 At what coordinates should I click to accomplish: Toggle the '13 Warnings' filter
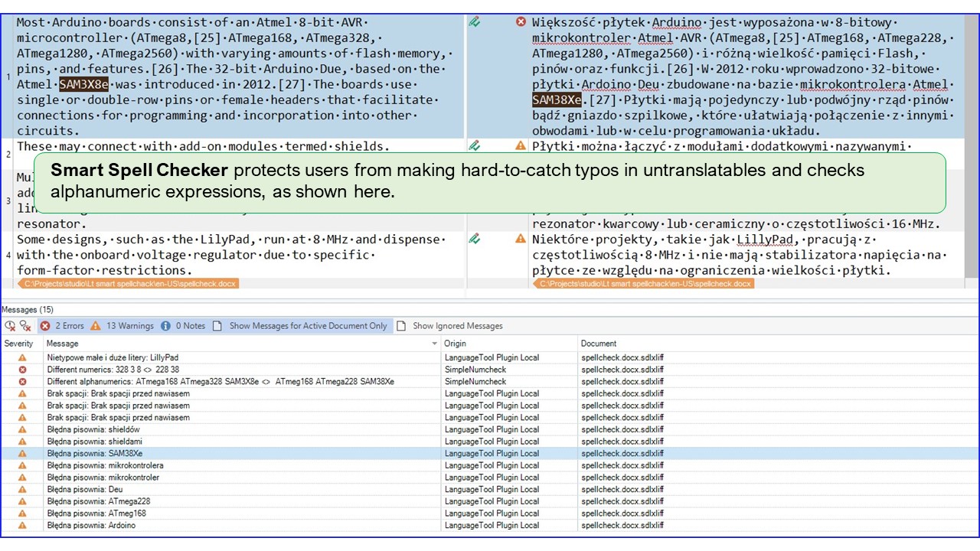pos(122,326)
